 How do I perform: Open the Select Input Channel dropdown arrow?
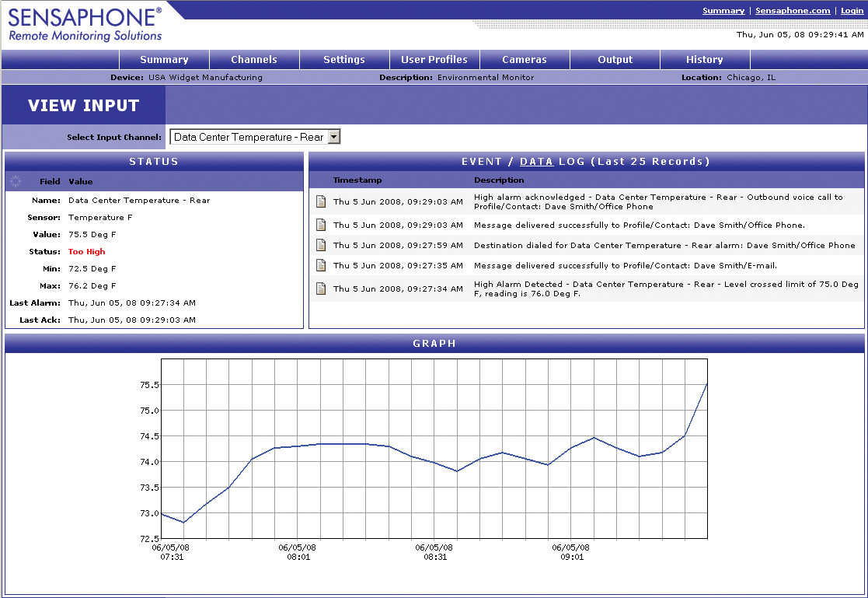[x=334, y=137]
